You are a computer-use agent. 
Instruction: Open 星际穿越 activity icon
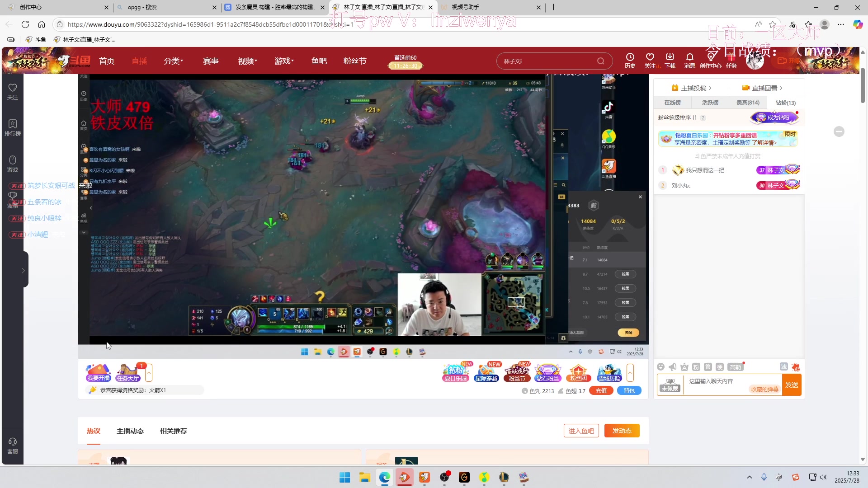[486, 373]
